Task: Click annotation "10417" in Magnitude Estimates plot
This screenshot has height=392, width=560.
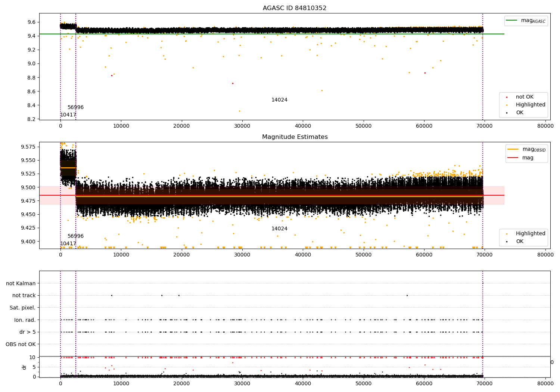Action: (x=68, y=244)
